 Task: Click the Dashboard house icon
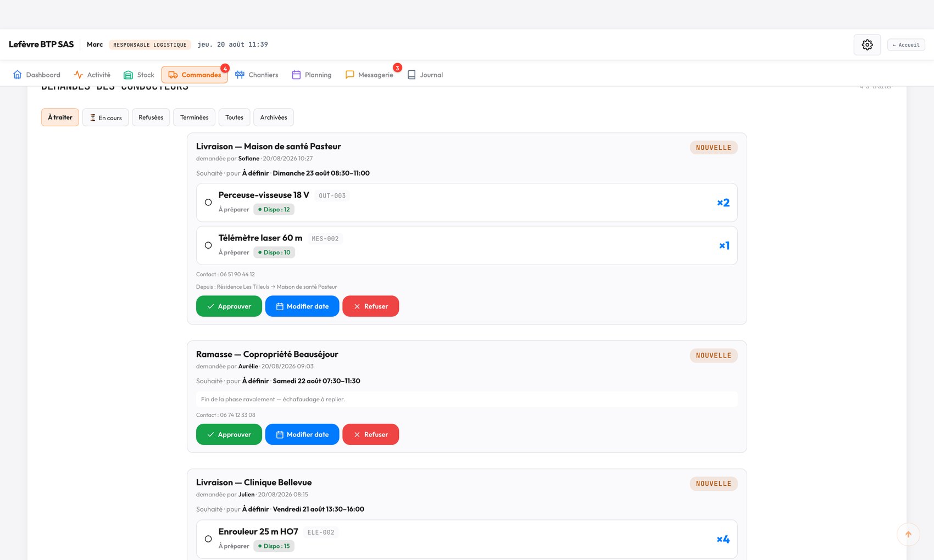point(18,75)
